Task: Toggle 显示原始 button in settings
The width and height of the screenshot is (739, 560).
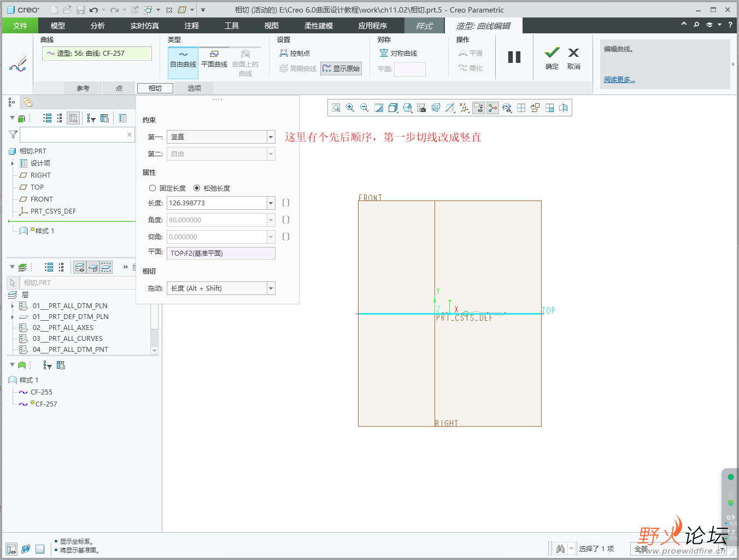Action: (341, 68)
